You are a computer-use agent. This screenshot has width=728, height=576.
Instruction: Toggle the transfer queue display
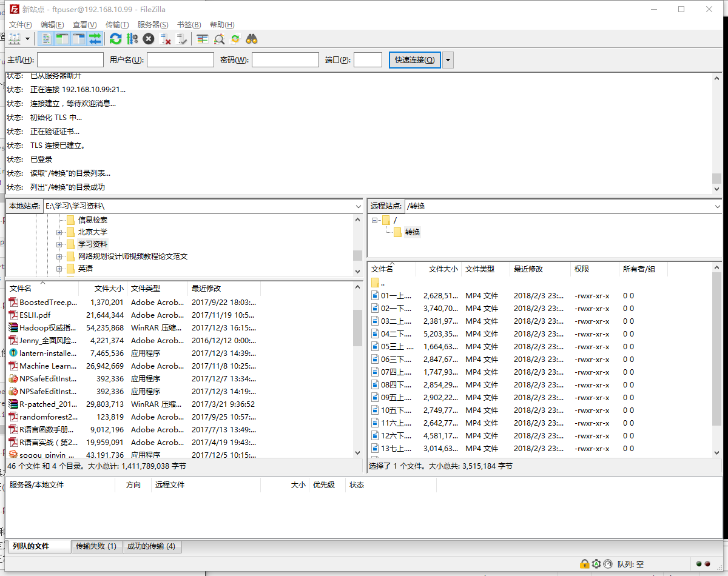click(x=95, y=39)
